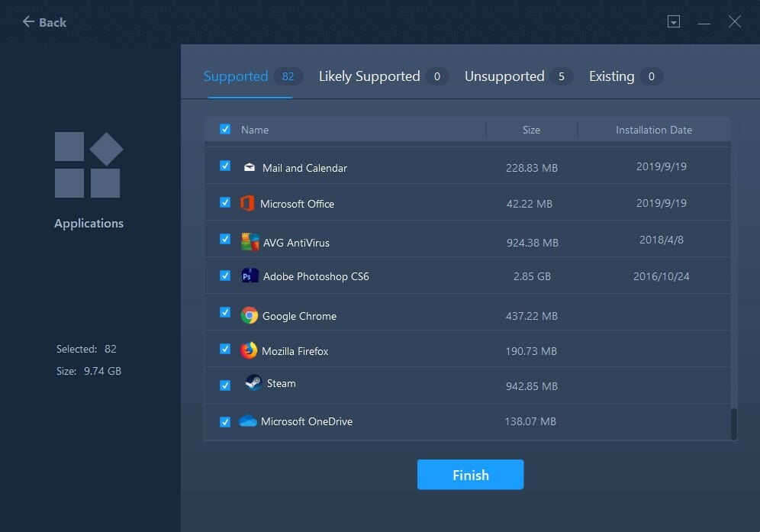Screen dimensions: 760x532
Task: Click the Existing count badge 0
Action: coord(652,76)
